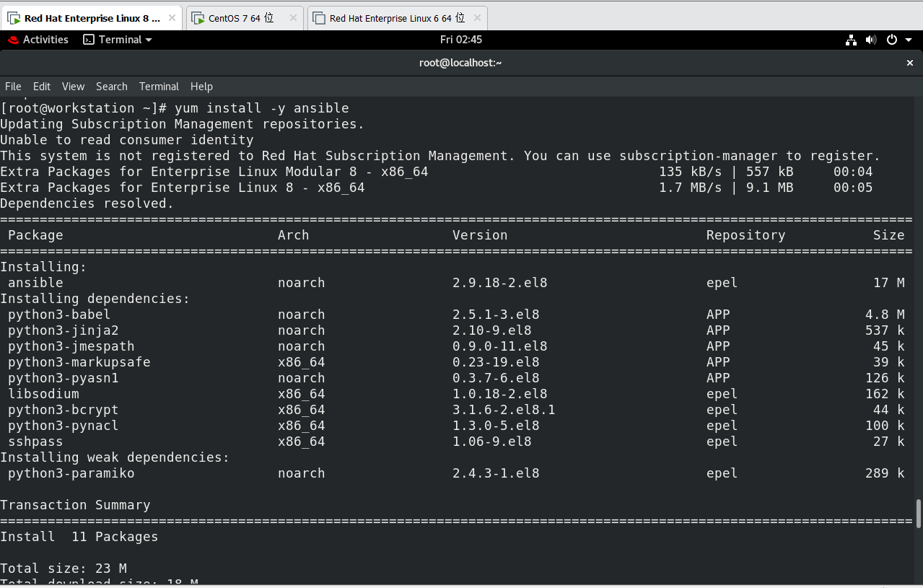
Task: Click the VM icon on Red Hat Enterprise Linux 8 tab
Action: pyautogui.click(x=14, y=18)
